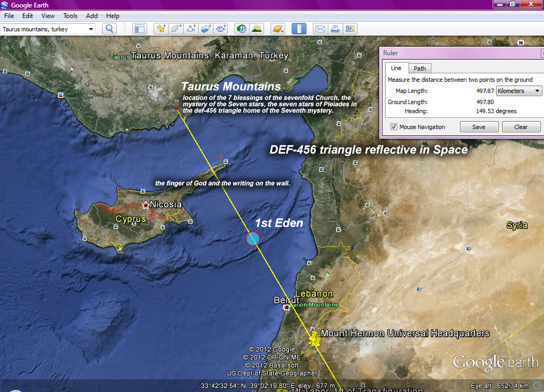Click the Syria country label
Screen dimensions: 544x392
point(516,225)
